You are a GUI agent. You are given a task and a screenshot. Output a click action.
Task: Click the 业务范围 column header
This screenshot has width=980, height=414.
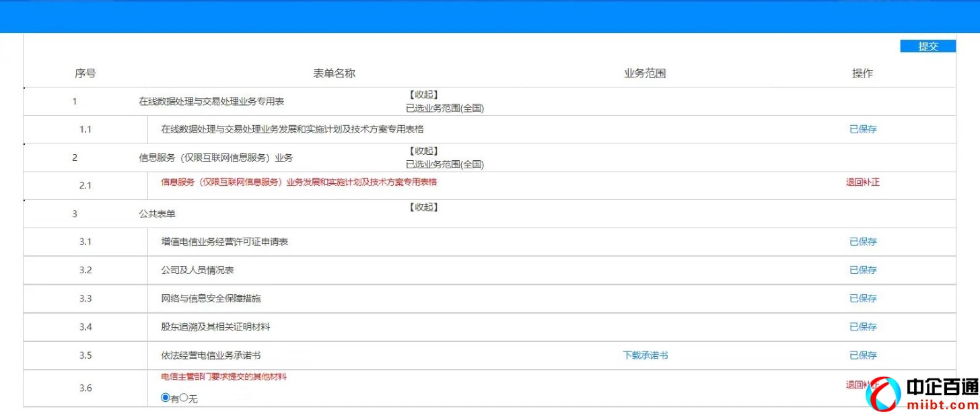click(645, 73)
